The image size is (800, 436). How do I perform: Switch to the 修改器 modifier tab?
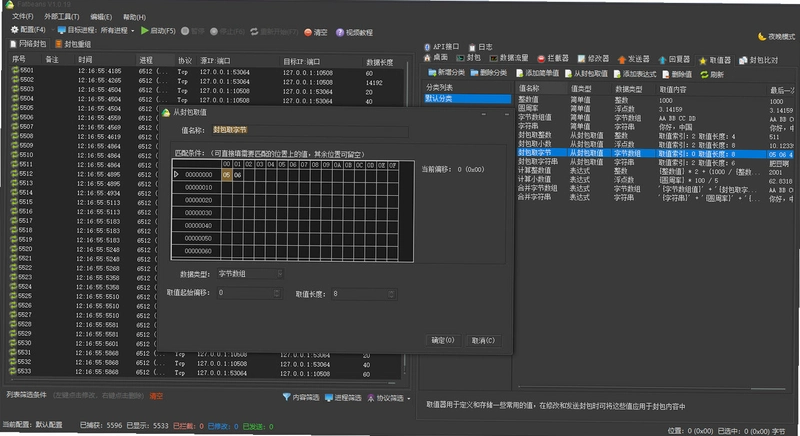tap(593, 59)
